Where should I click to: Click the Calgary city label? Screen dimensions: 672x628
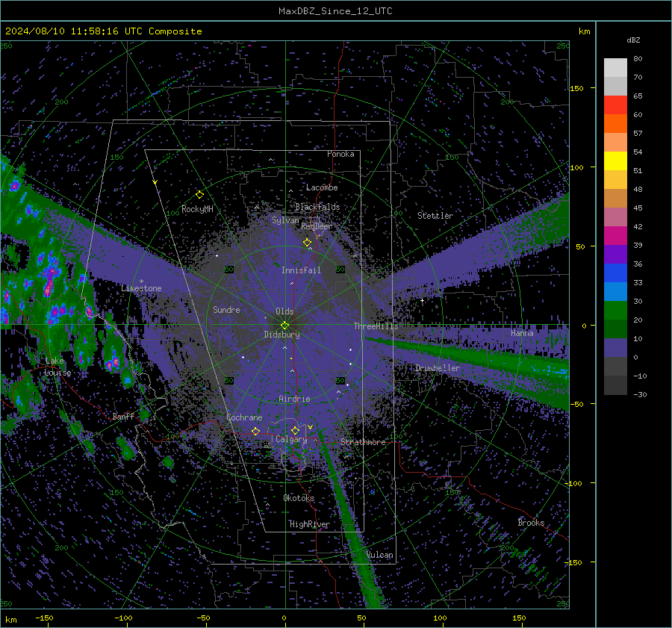point(291,439)
